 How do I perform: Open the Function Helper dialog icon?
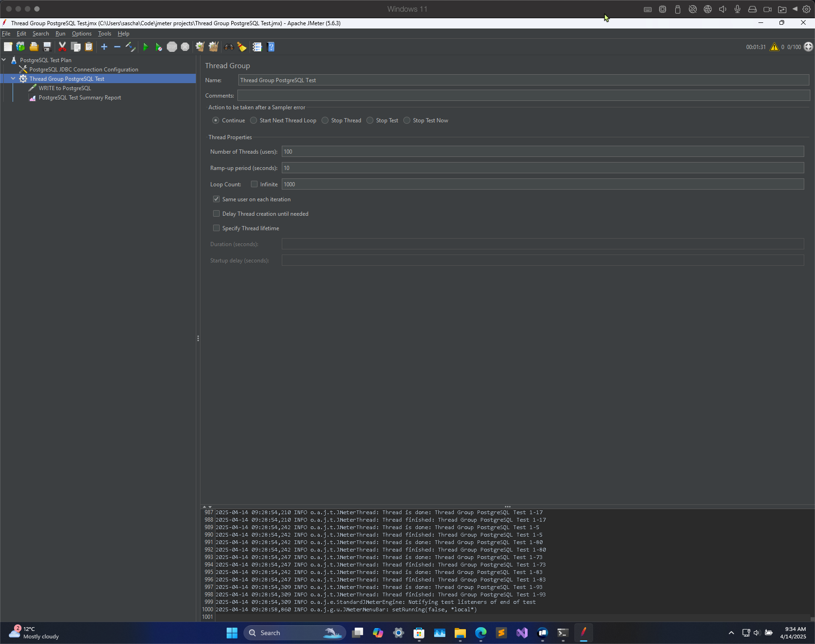(x=257, y=47)
